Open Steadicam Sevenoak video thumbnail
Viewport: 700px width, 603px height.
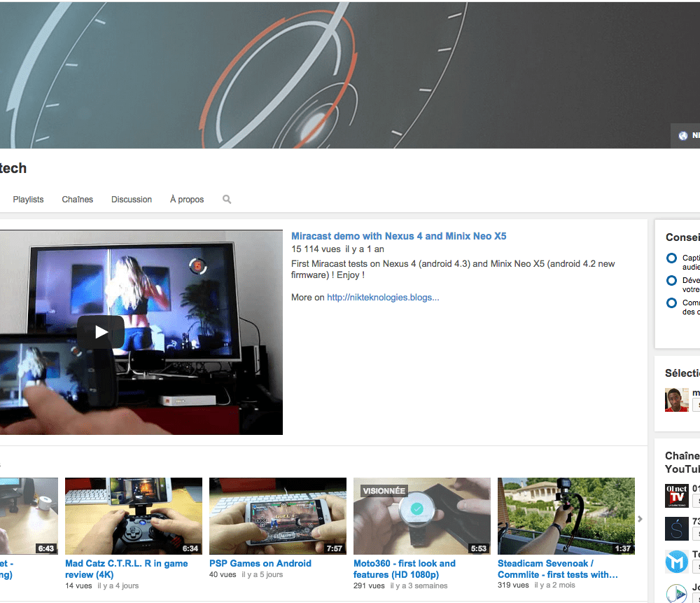(566, 516)
